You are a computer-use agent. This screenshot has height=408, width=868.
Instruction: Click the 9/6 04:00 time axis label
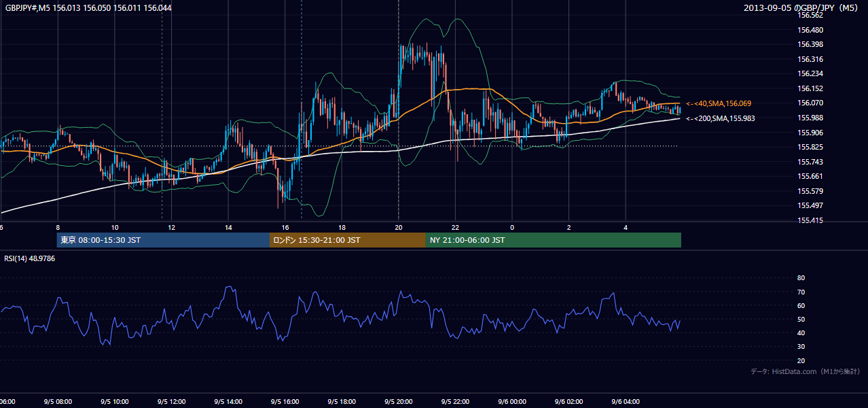pyautogui.click(x=626, y=402)
